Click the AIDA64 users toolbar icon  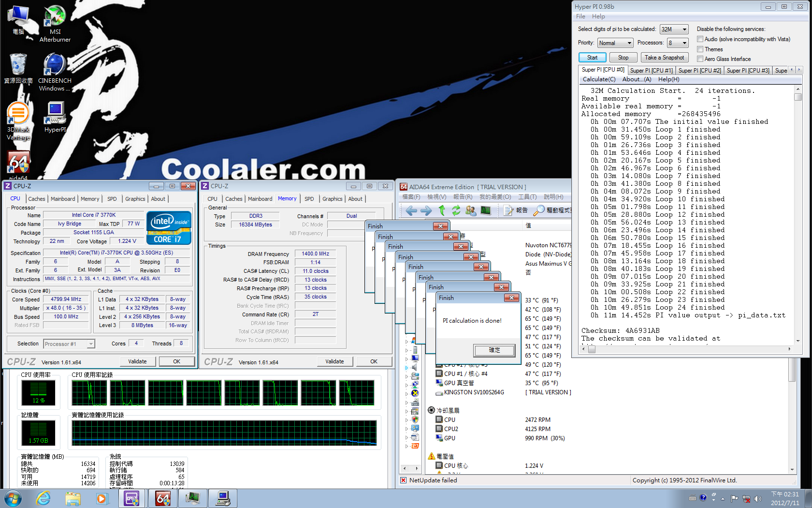(471, 210)
